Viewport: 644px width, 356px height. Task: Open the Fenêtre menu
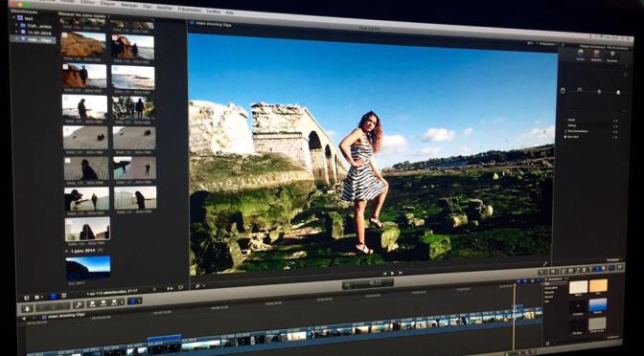pyautogui.click(x=213, y=11)
